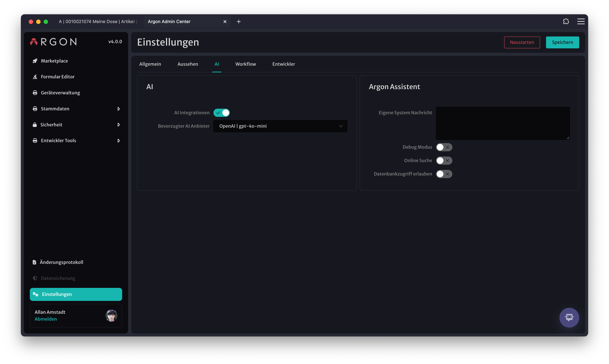The width and height of the screenshot is (609, 364).
Task: Expand the Sicherheit submenu arrow
Action: coord(119,125)
